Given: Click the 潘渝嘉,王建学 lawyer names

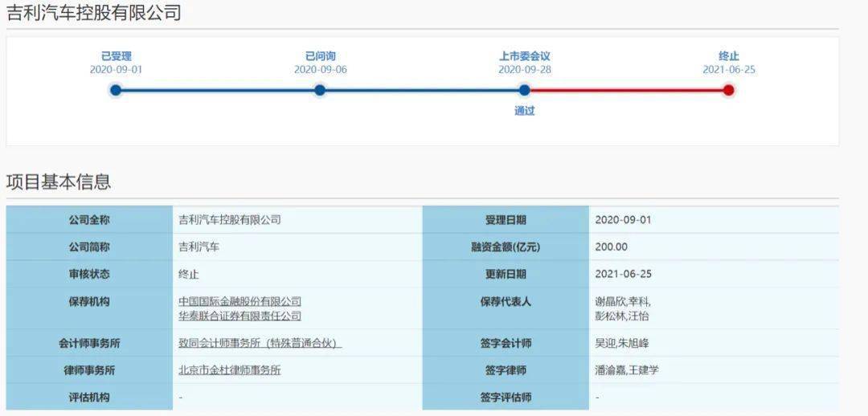Looking at the screenshot, I should pos(627,370).
